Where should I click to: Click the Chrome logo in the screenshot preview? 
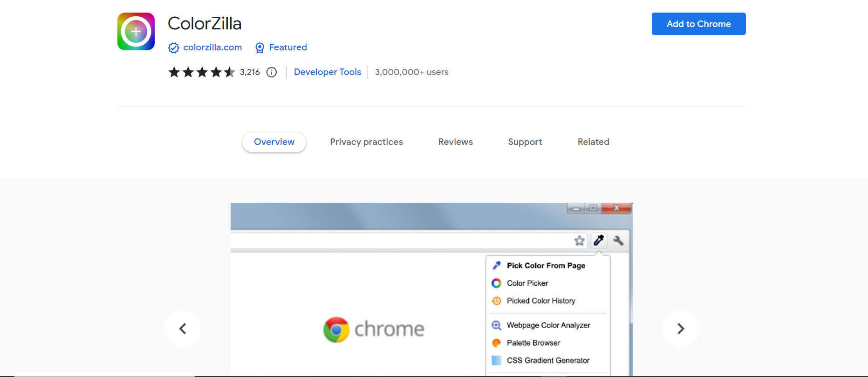pyautogui.click(x=336, y=329)
